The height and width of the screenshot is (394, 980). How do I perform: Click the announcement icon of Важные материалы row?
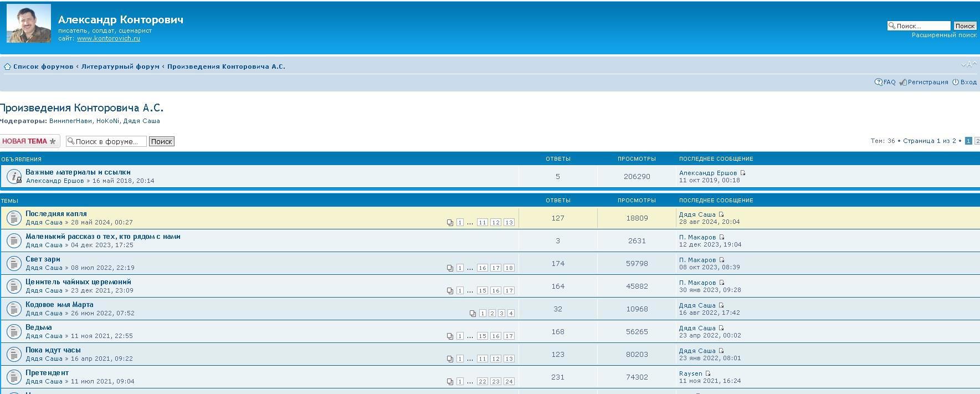pos(14,177)
